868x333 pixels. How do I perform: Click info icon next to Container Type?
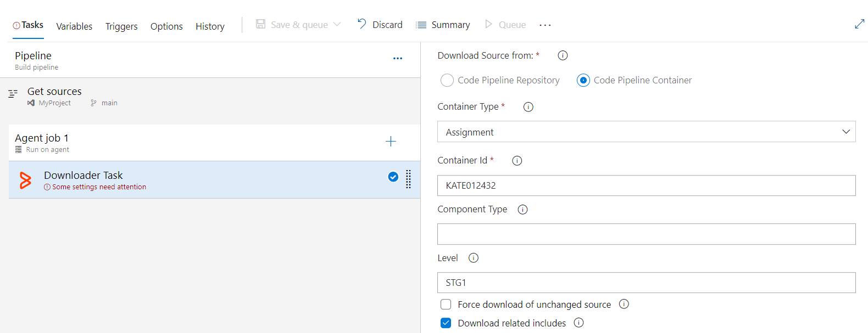528,107
